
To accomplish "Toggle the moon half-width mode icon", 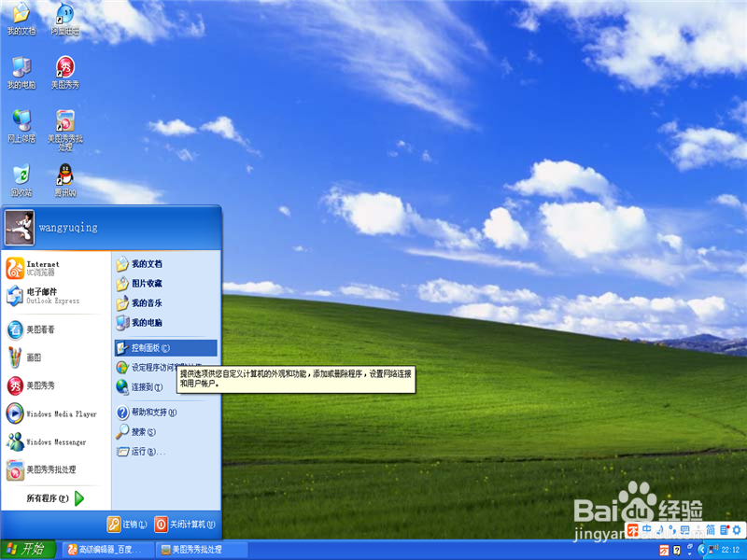I will click(660, 529).
